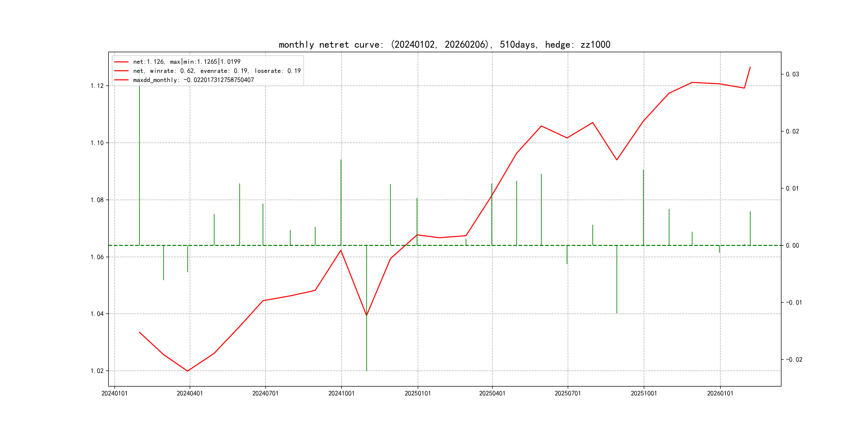Click the 1.12 left y-axis label
Screen dimensions: 868x434
[x=97, y=86]
